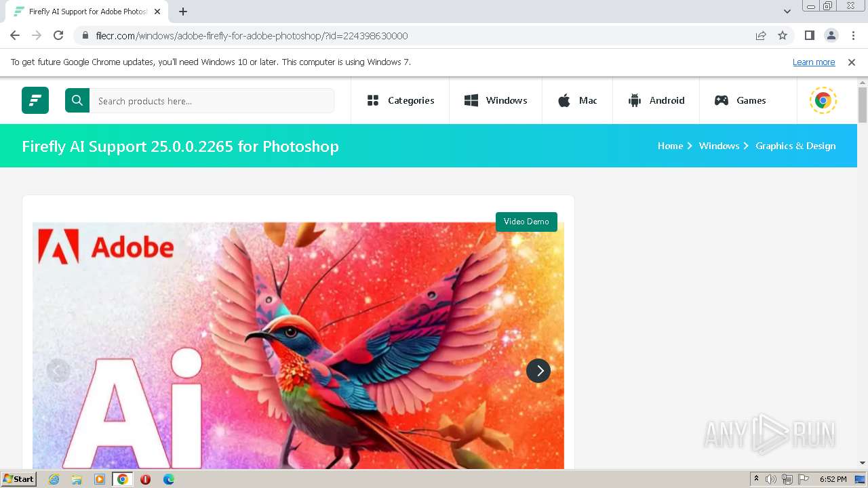Click the Video Demo button
Viewport: 868px width, 488px height.
(x=526, y=222)
